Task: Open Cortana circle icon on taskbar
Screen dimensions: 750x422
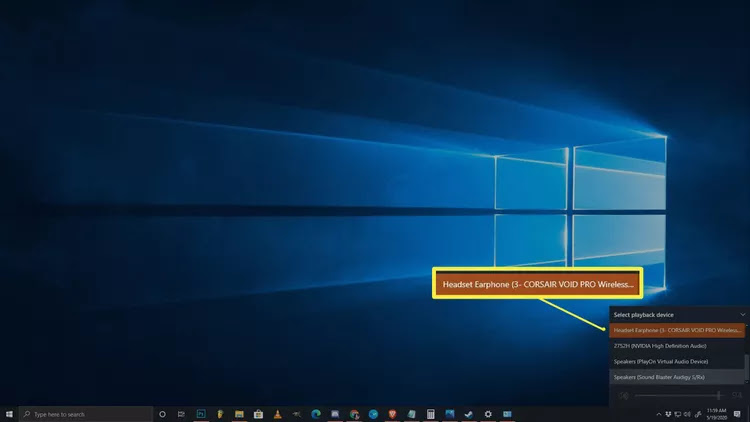Action: (162, 414)
